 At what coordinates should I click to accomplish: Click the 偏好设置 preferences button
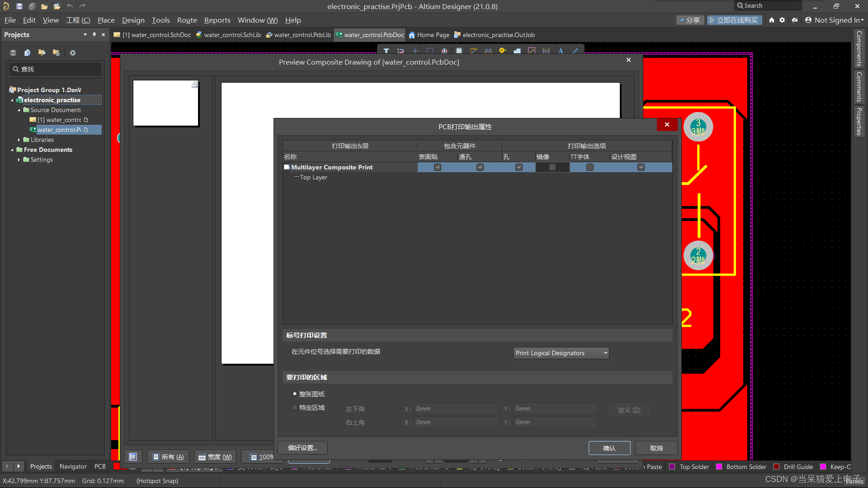[x=302, y=448]
